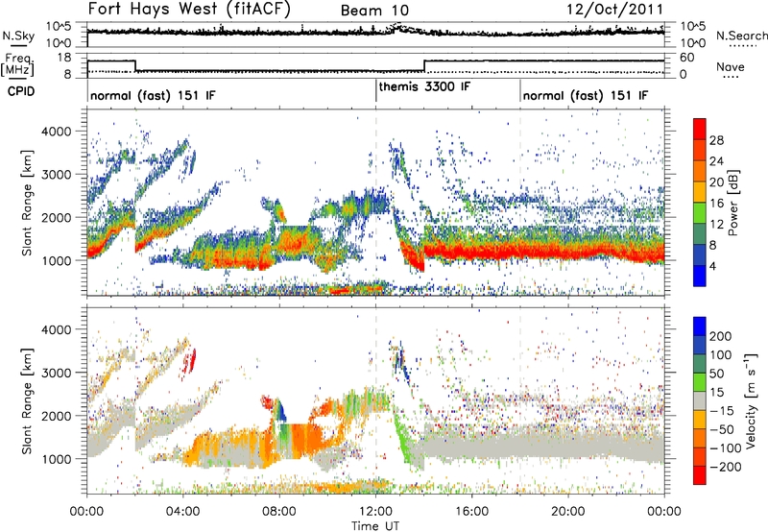
Task: Click the 'Fort Hays West (fitACF)' plot title
Action: 188,9
